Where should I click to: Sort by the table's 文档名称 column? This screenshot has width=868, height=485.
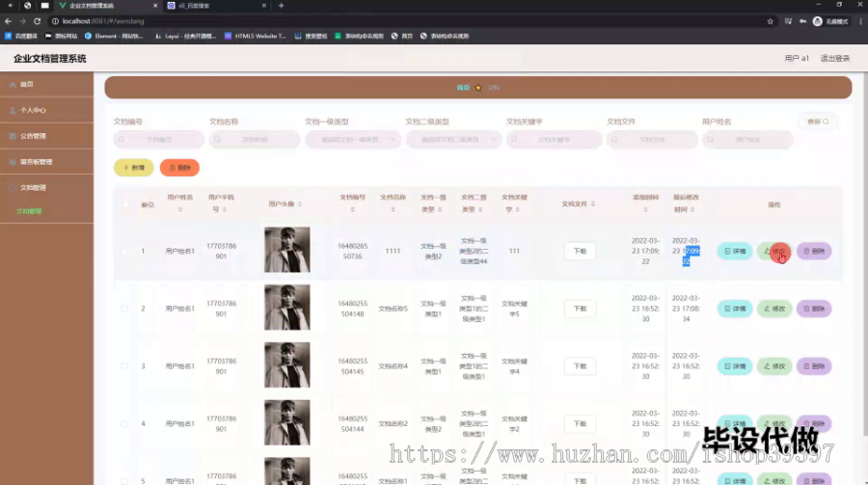tap(393, 210)
